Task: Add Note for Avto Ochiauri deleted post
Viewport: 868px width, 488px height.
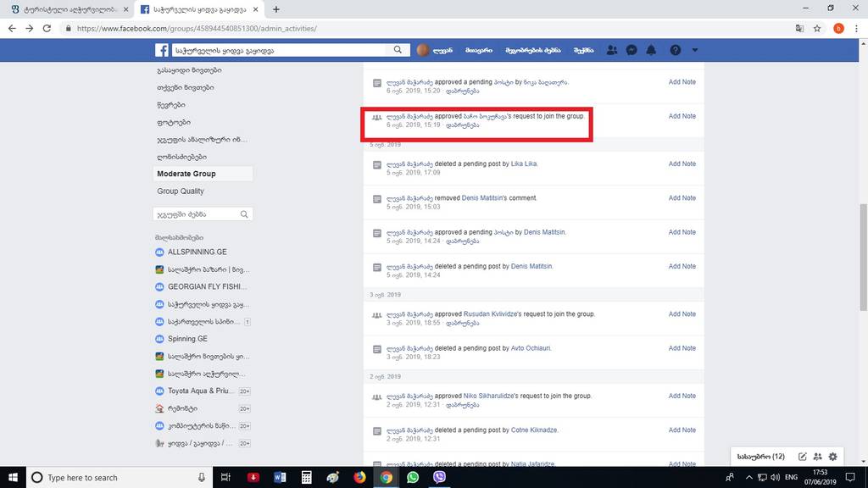Action: pos(682,348)
